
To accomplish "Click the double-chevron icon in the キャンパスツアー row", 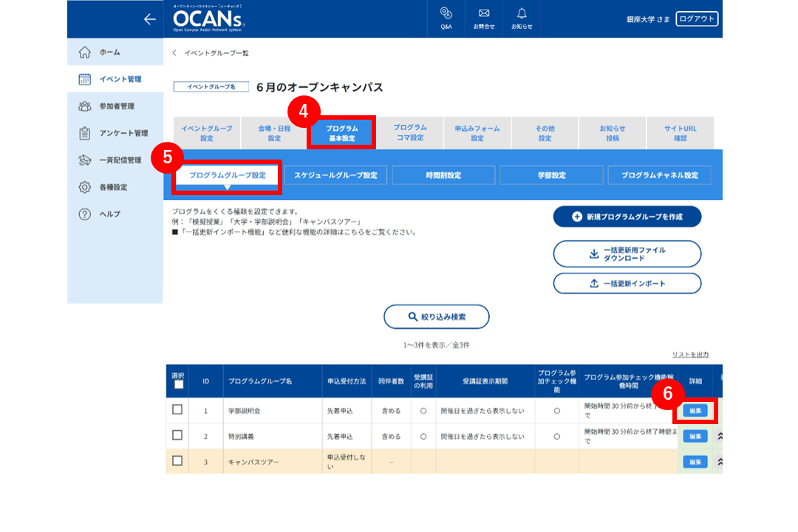I will pyautogui.click(x=720, y=462).
